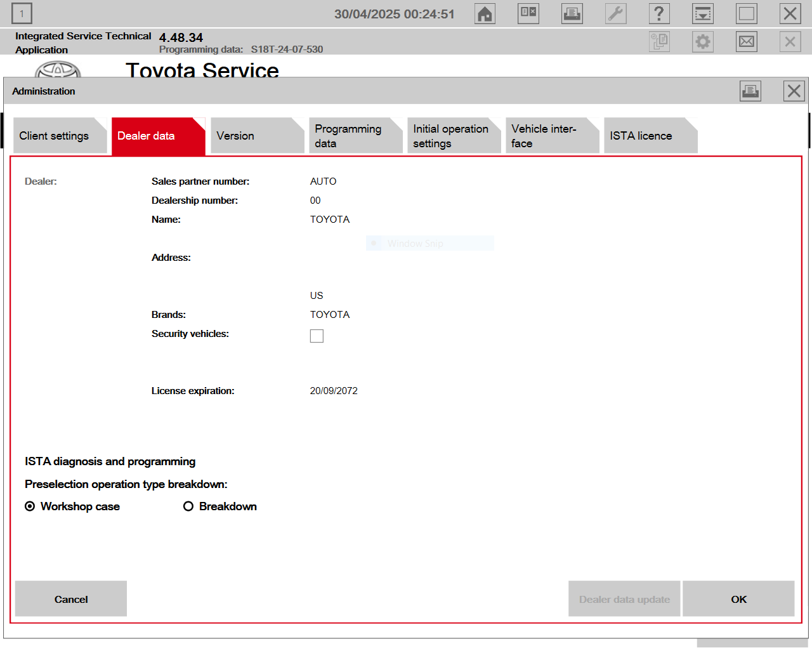
Task: Click the print icon in top toolbar
Action: (572, 14)
